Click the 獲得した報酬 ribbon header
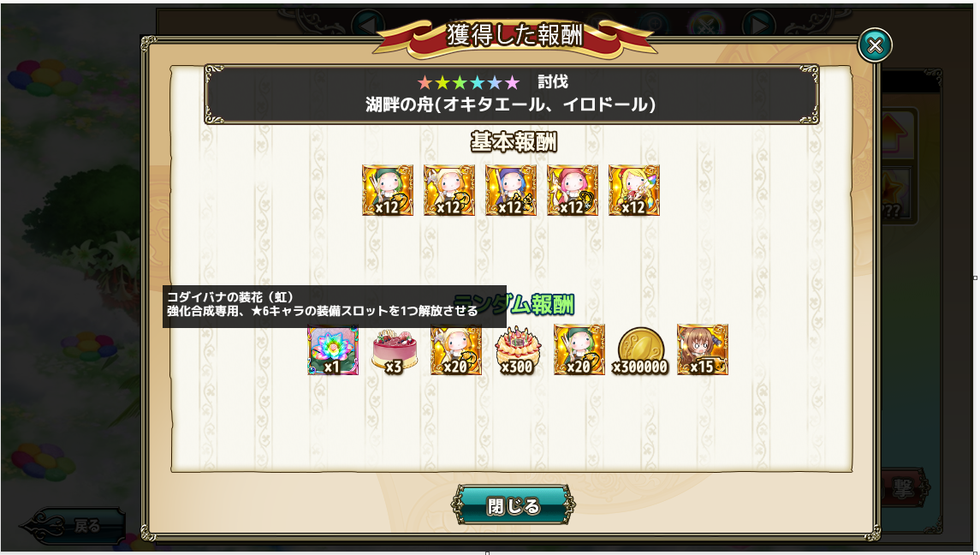Screen dimensions: 980x555 coord(514,36)
